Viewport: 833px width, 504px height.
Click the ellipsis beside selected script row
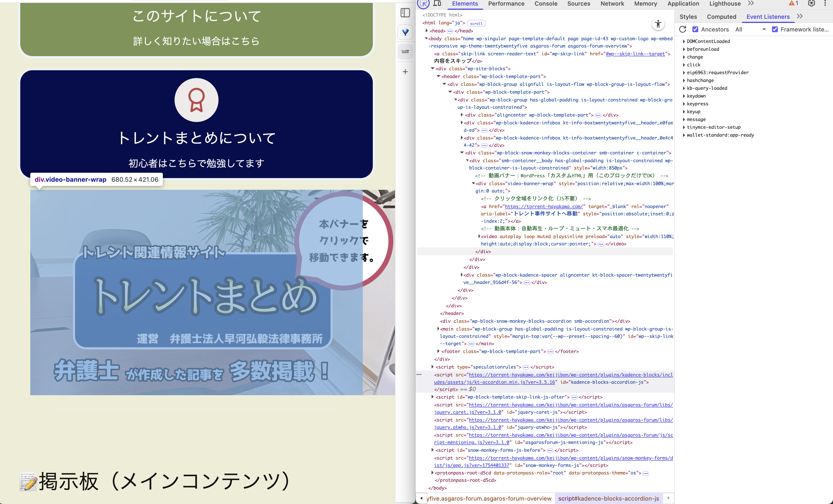coord(419,375)
